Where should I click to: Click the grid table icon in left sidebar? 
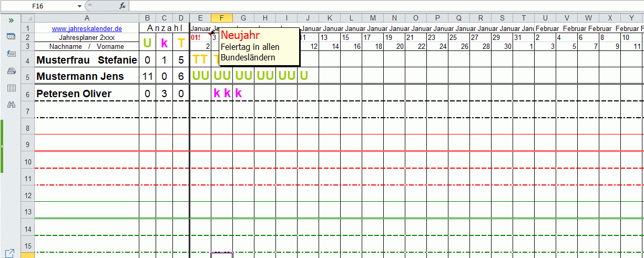11,88
